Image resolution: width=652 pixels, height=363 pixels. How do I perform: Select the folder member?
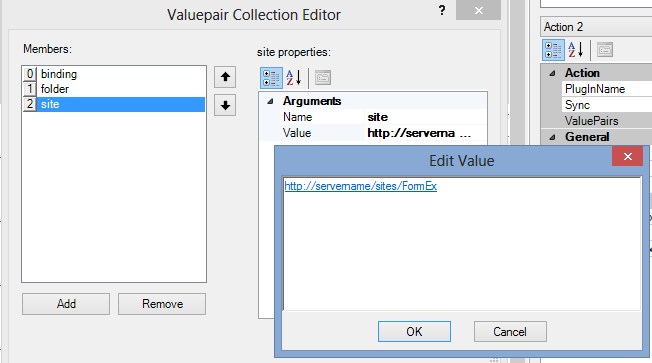click(114, 89)
